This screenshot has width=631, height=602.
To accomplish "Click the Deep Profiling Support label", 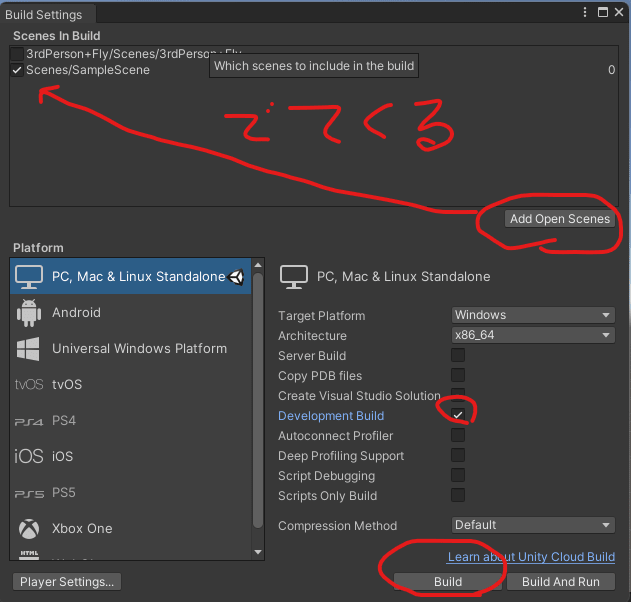I will (341, 456).
